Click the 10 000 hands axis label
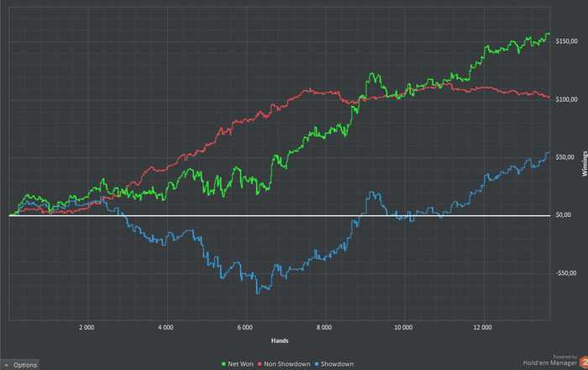Screen dimensions: 588x370 403,328
